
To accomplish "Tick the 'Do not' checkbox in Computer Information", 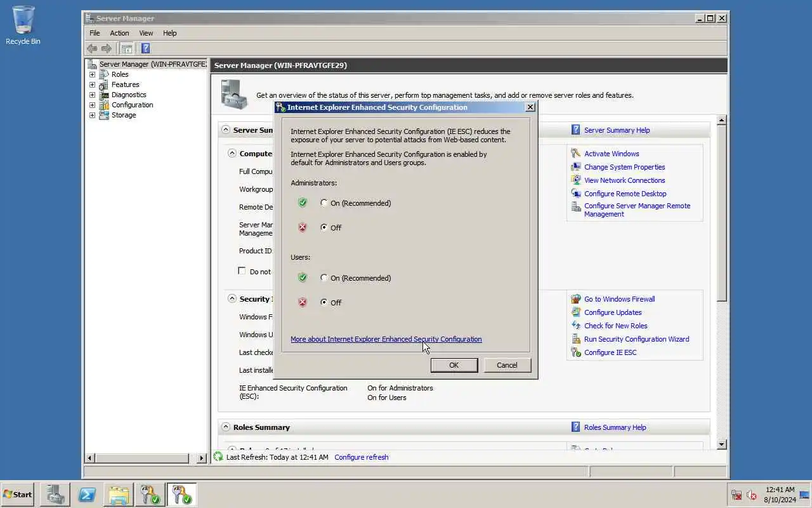I will [242, 271].
